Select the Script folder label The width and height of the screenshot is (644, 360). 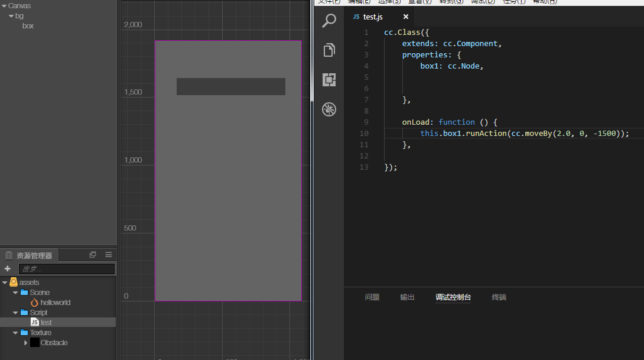[38, 313]
